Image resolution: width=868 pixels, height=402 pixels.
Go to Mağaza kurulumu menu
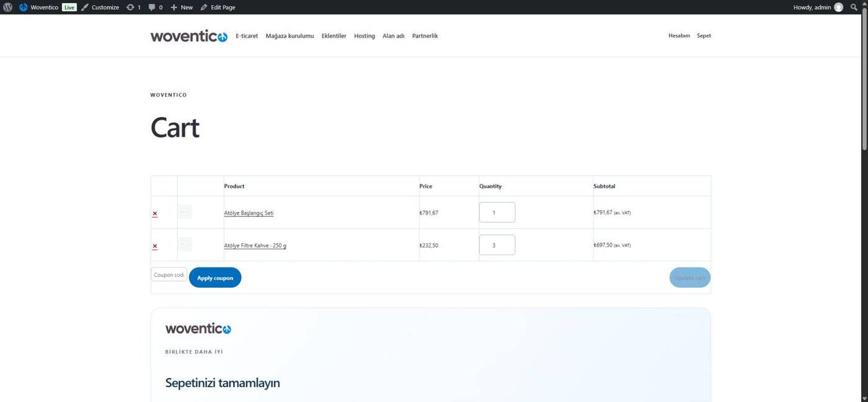point(290,36)
